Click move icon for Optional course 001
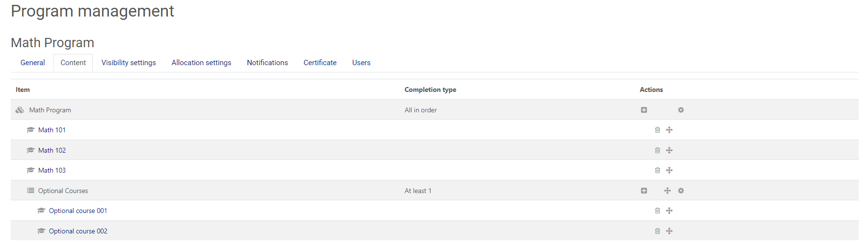Screen dimensions: 868x248 click(x=669, y=211)
